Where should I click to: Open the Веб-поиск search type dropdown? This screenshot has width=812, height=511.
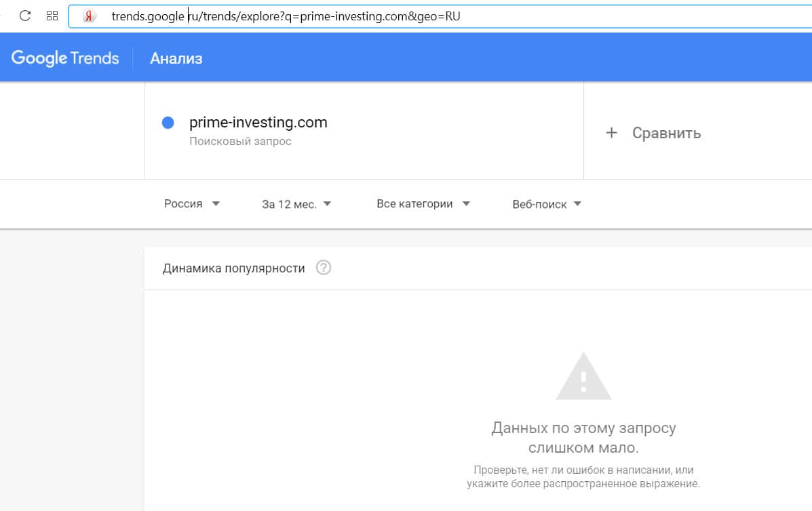(547, 204)
